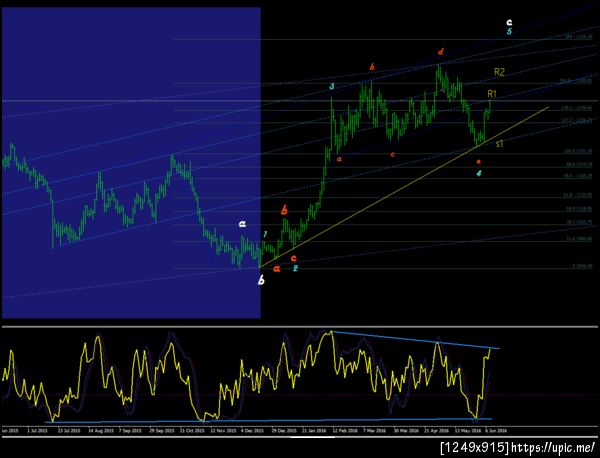
Task: Click the orange wave d label
Action: 440,51
